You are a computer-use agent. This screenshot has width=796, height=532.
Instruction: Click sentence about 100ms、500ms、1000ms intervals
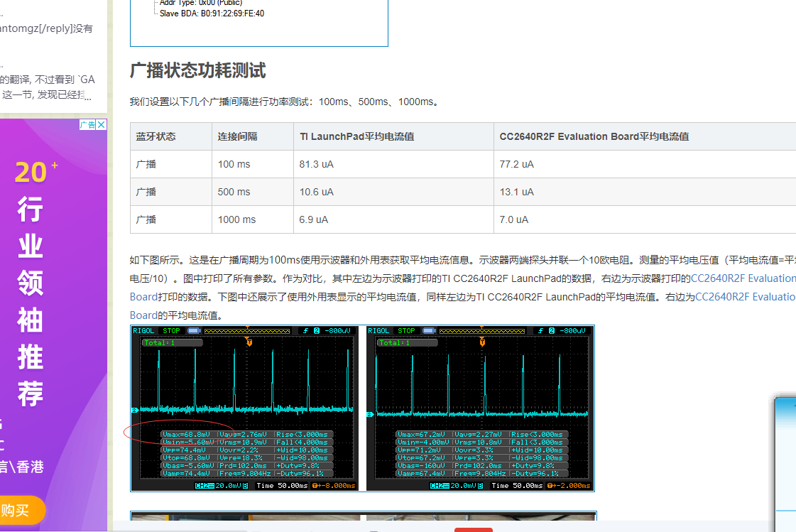tap(284, 102)
